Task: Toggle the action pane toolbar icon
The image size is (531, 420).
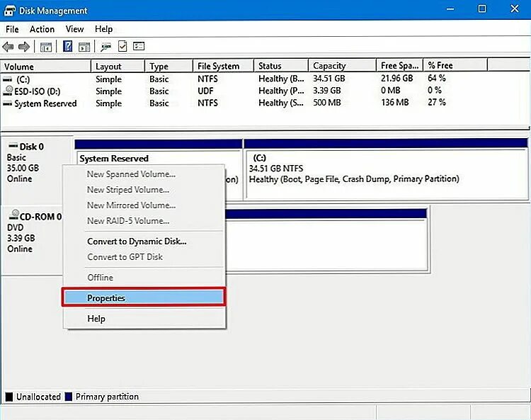Action: pos(84,47)
